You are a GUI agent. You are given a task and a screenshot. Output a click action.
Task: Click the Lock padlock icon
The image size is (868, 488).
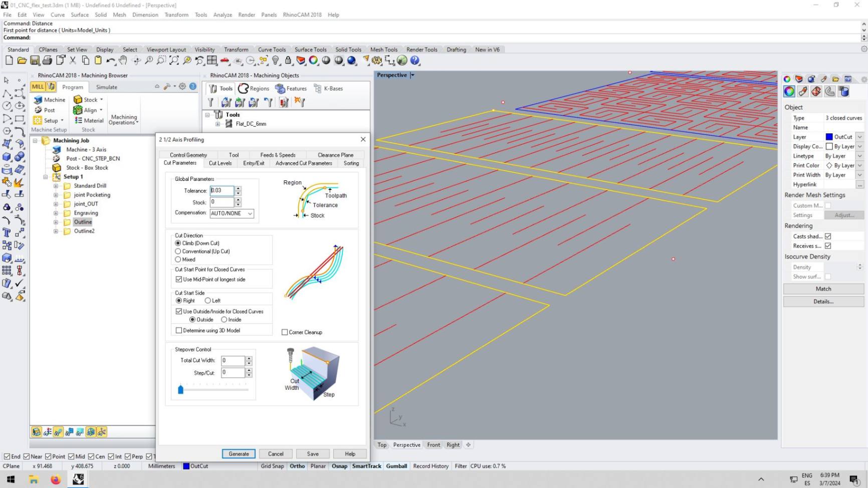(x=288, y=61)
